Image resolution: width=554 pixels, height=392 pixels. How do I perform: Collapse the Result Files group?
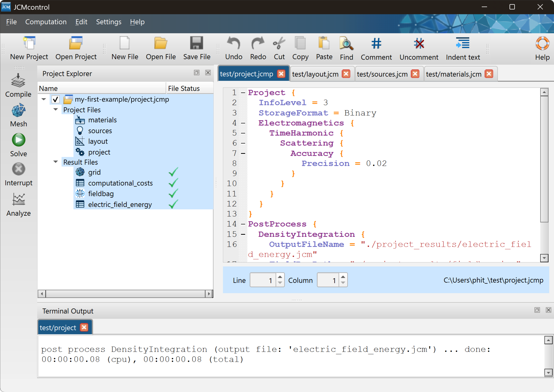[x=56, y=162]
